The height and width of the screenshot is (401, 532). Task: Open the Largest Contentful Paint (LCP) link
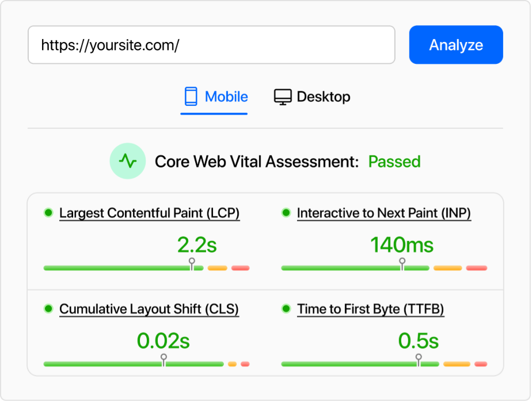[149, 213]
